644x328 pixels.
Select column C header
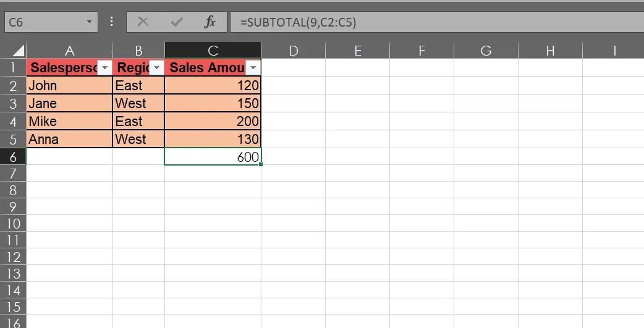tap(213, 51)
